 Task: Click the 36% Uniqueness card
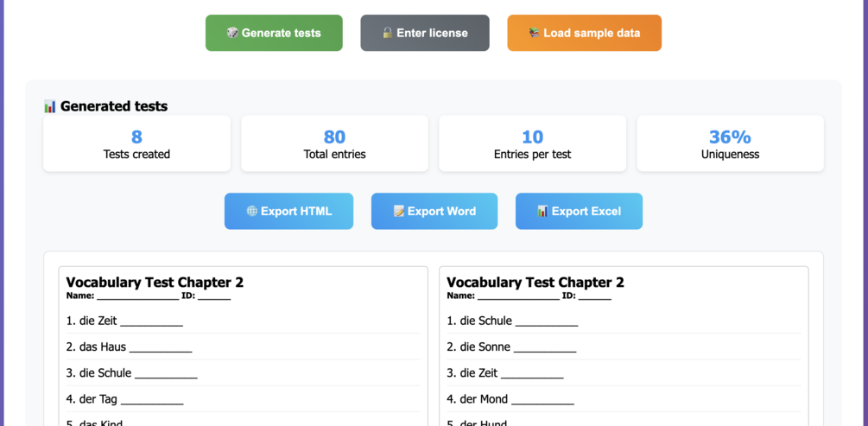coord(730,144)
